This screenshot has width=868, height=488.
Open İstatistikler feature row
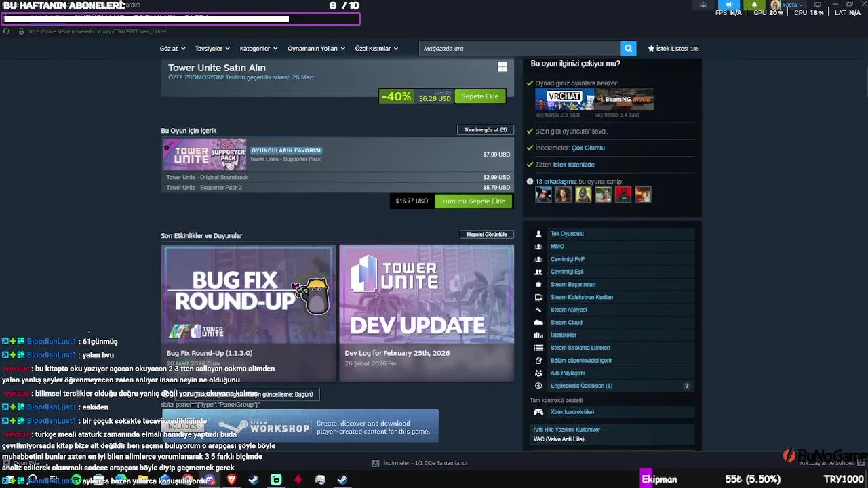point(613,335)
